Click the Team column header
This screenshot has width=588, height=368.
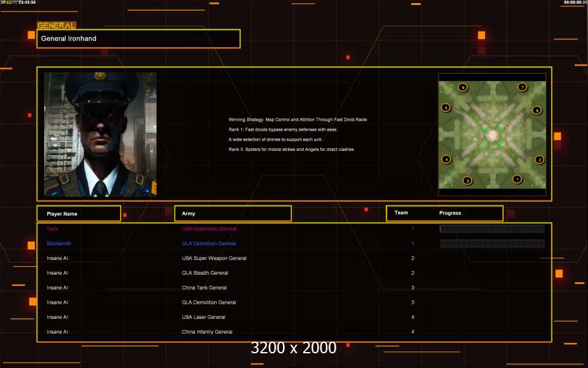point(401,213)
